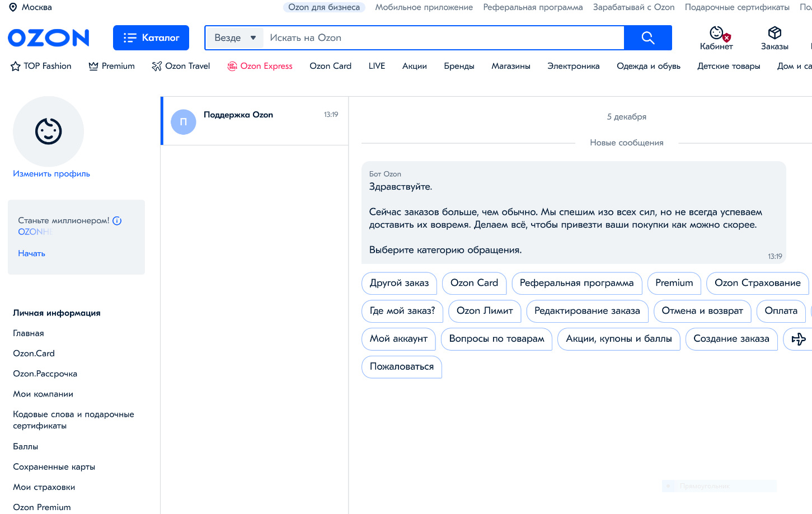This screenshot has height=514, width=812.
Task: Open Зарабатывай с Ozon link
Action: [633, 7]
